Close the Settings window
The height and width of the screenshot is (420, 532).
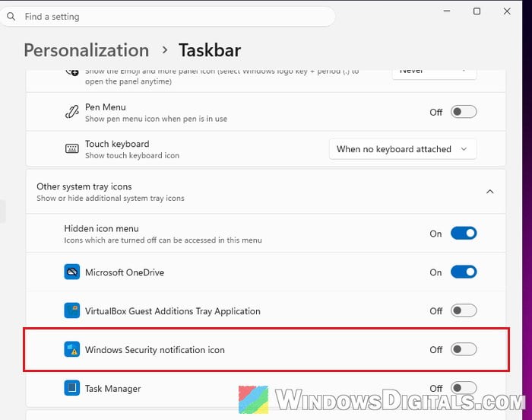point(507,11)
